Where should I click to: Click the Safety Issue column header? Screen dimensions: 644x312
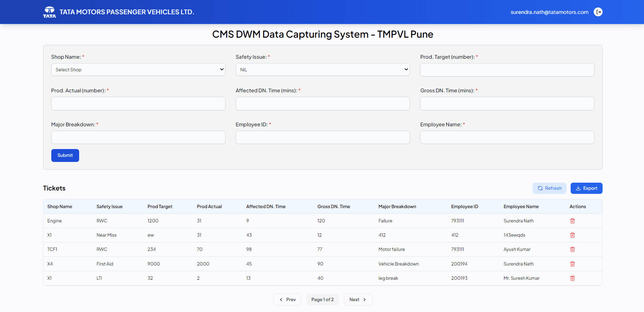click(x=109, y=206)
